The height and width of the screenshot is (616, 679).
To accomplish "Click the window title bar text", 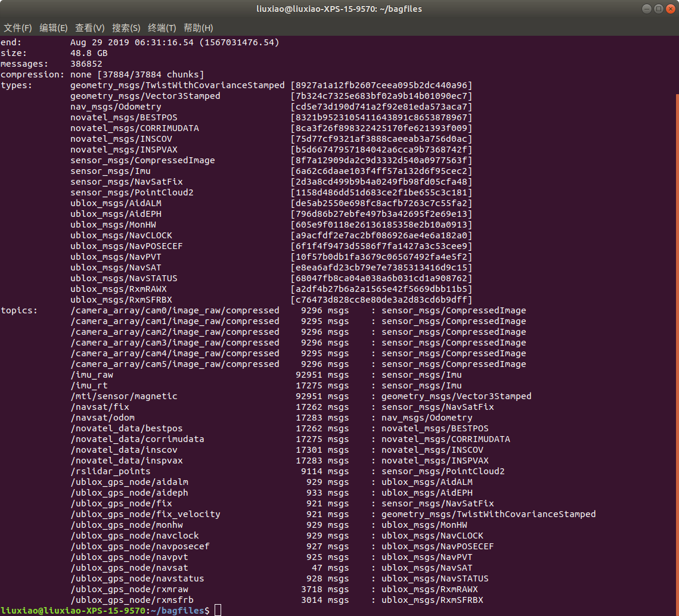I will pyautogui.click(x=339, y=9).
